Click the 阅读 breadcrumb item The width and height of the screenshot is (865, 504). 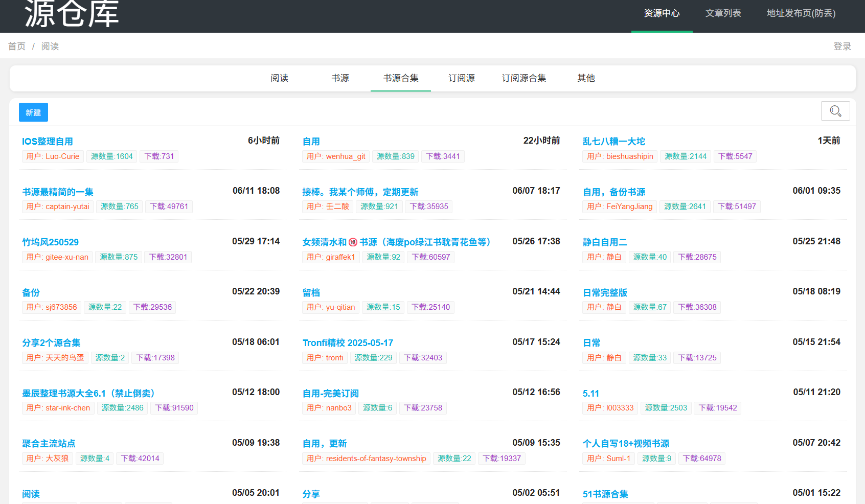pyautogui.click(x=50, y=47)
